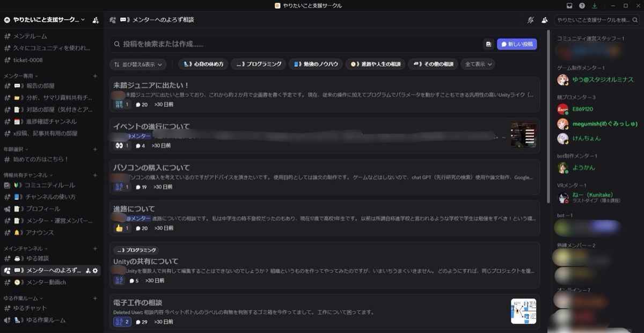Add a channel to ゆる作業ルーム category
Viewport: 644px width, 333px height.
95,298
